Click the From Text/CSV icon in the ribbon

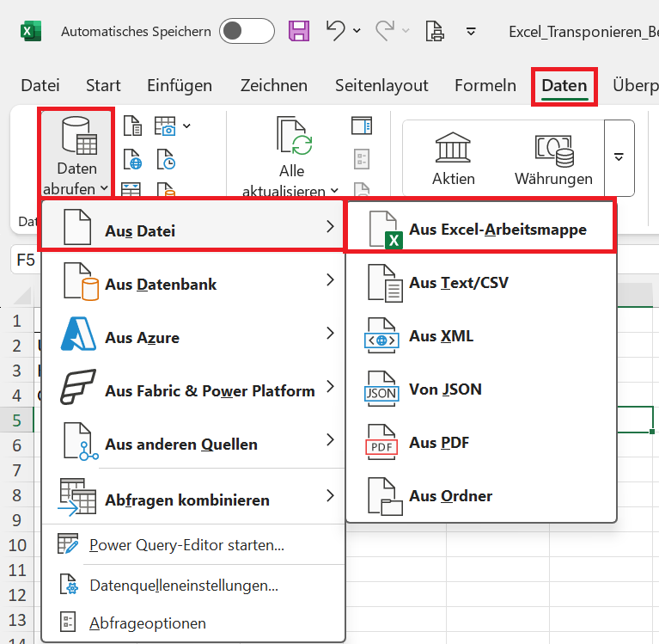[x=132, y=126]
